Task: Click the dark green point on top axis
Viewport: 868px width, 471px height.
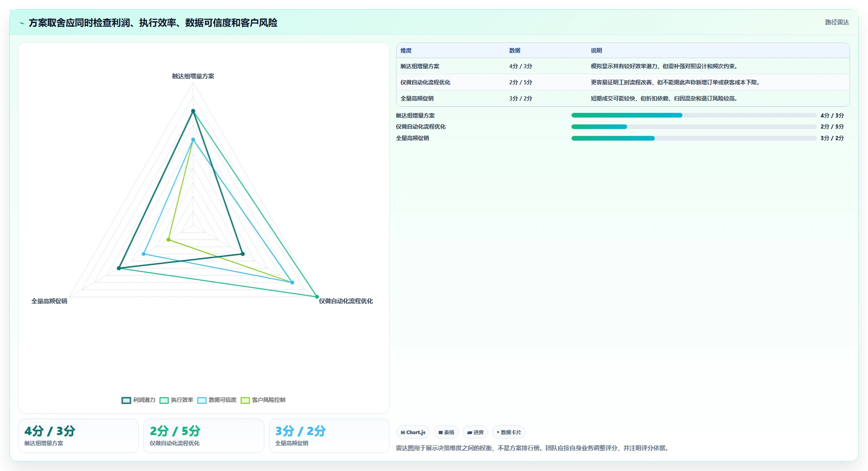Action: tap(193, 111)
